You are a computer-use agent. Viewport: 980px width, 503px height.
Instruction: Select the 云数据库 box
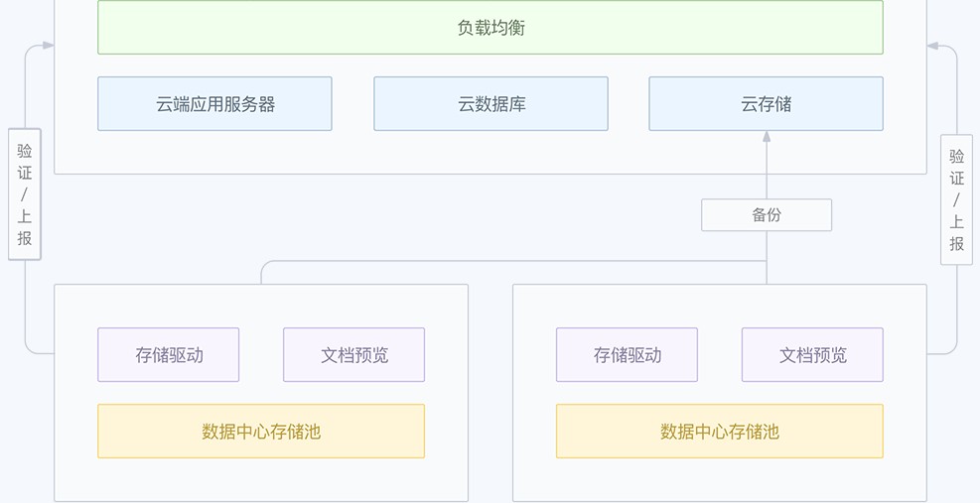coord(490,103)
